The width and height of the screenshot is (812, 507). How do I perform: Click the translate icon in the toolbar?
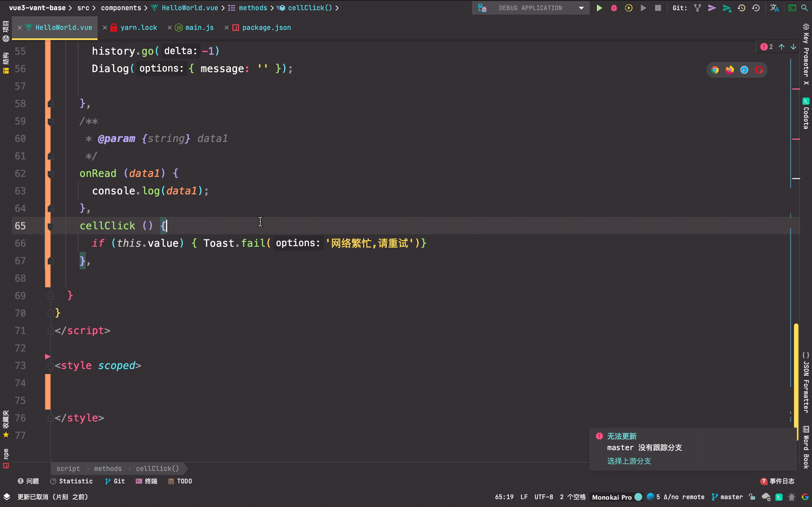coord(774,8)
